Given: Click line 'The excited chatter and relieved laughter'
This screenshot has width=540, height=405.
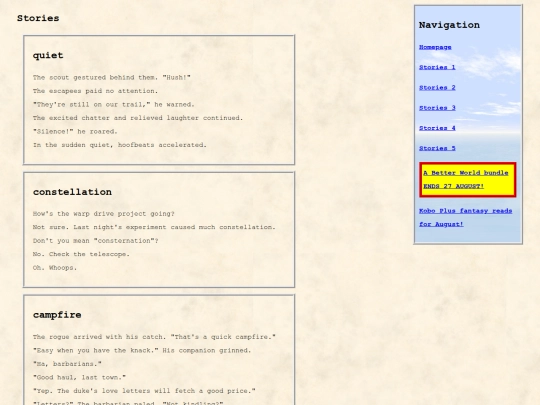Looking at the screenshot, I should click(x=138, y=118).
